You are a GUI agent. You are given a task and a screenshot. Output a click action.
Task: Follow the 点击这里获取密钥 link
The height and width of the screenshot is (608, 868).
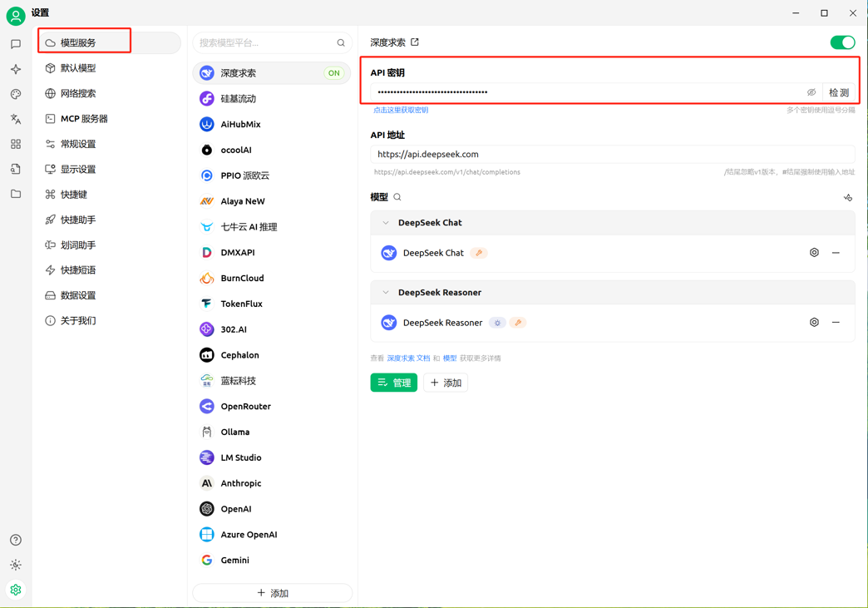(x=401, y=110)
